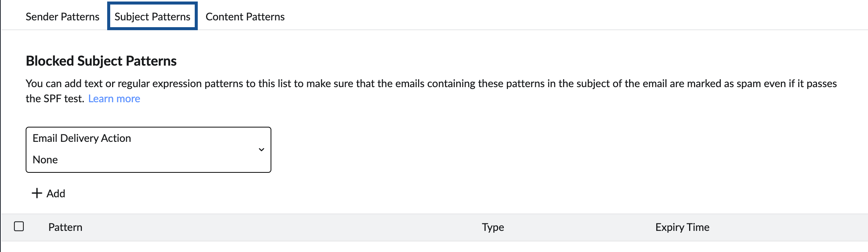
Task: Select the Subject Patterns tab
Action: click(x=152, y=17)
